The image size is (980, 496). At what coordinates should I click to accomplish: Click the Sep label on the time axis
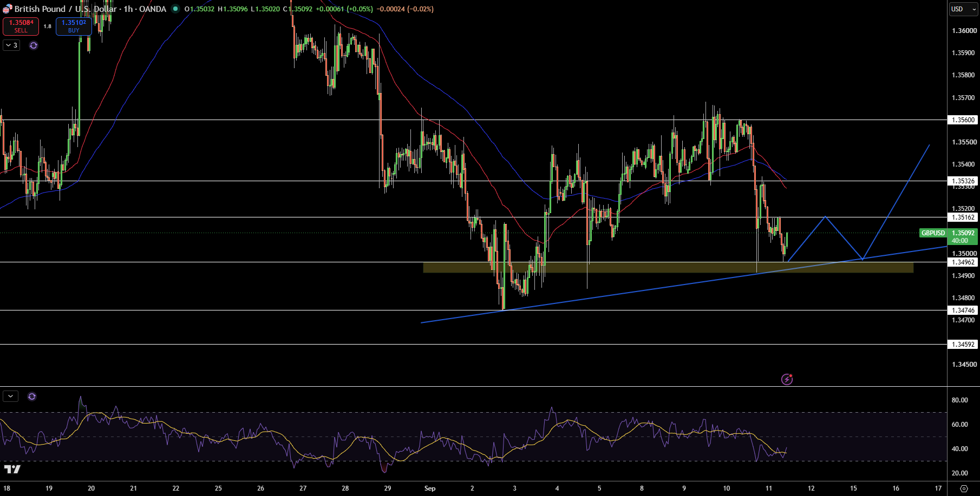[430, 488]
